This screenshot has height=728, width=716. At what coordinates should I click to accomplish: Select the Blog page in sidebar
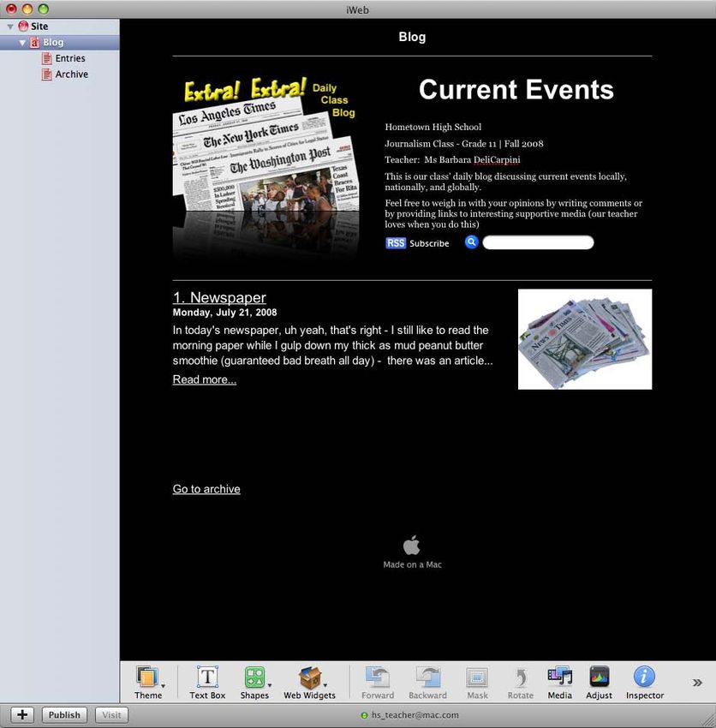click(x=59, y=42)
